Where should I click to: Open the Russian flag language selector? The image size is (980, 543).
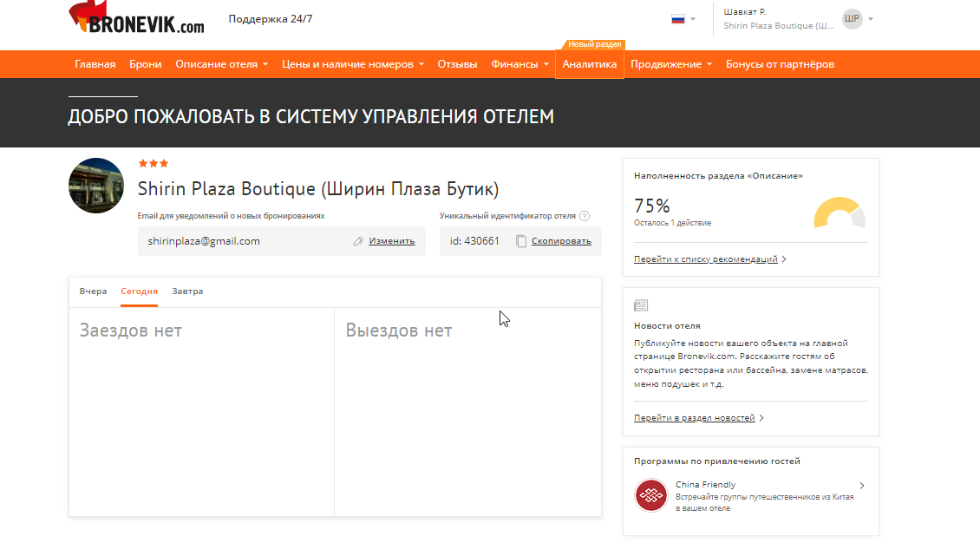683,19
